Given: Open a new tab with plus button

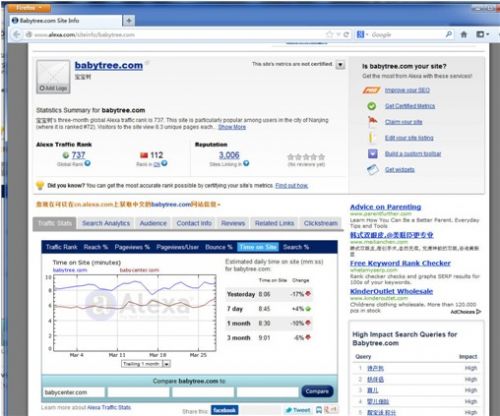Looking at the screenshot, I should coord(129,21).
